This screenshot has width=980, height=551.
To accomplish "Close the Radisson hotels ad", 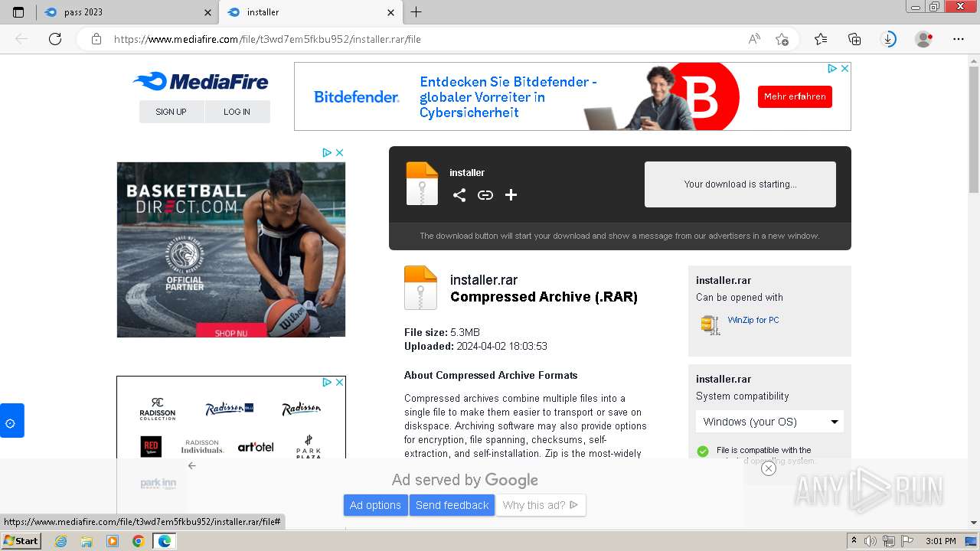I will [339, 382].
